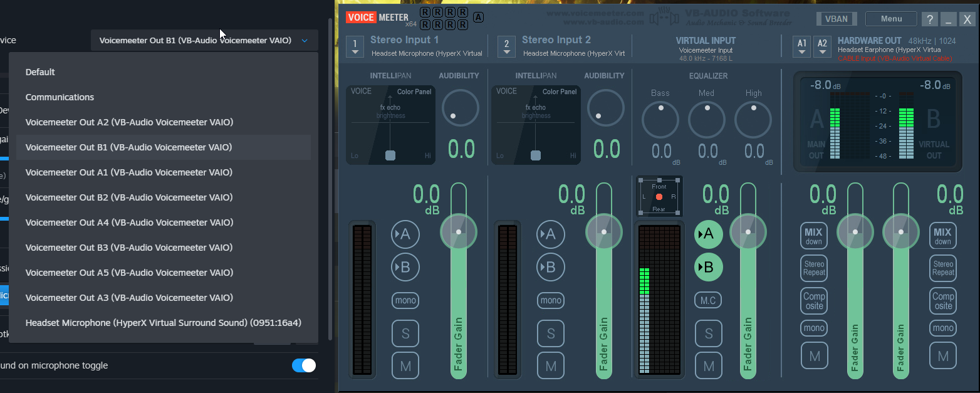
Task: Choose Headset Microphone HyperX option
Action: click(x=164, y=323)
